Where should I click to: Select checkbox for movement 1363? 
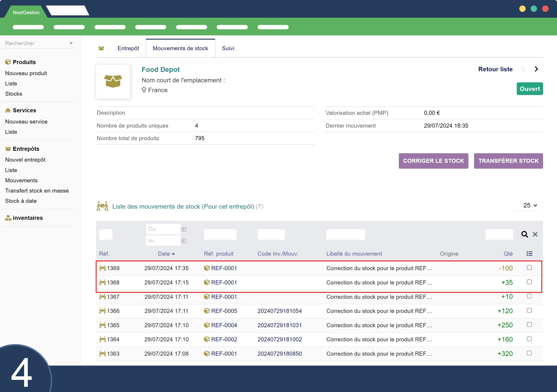point(529,353)
